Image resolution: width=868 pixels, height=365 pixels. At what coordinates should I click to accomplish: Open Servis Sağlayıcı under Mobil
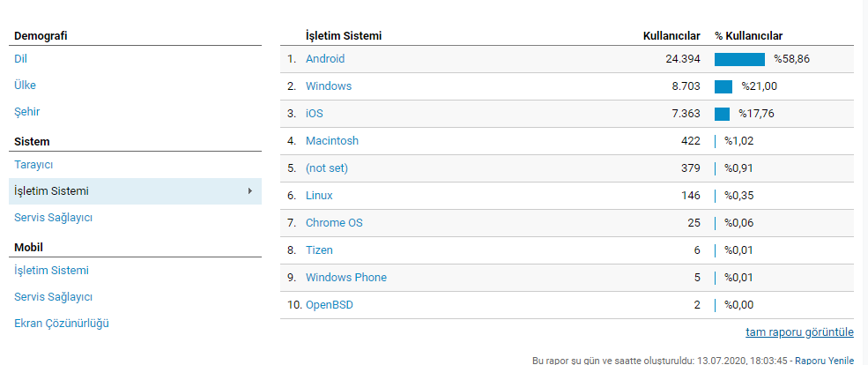point(53,297)
